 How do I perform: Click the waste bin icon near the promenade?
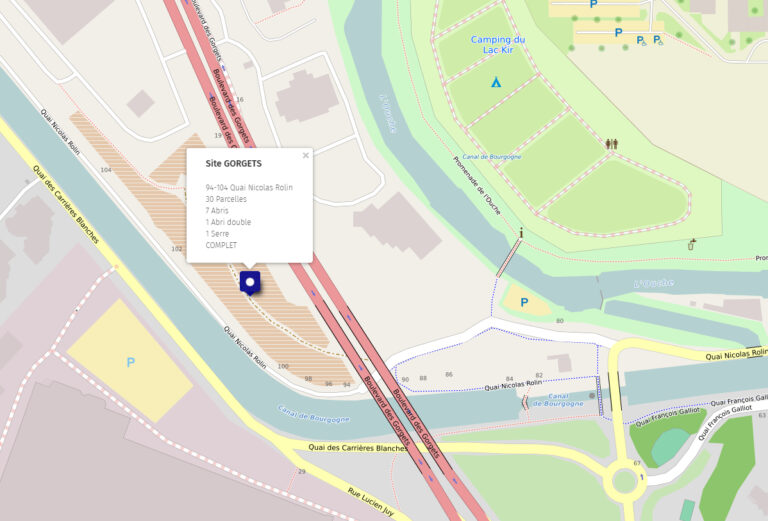[692, 244]
